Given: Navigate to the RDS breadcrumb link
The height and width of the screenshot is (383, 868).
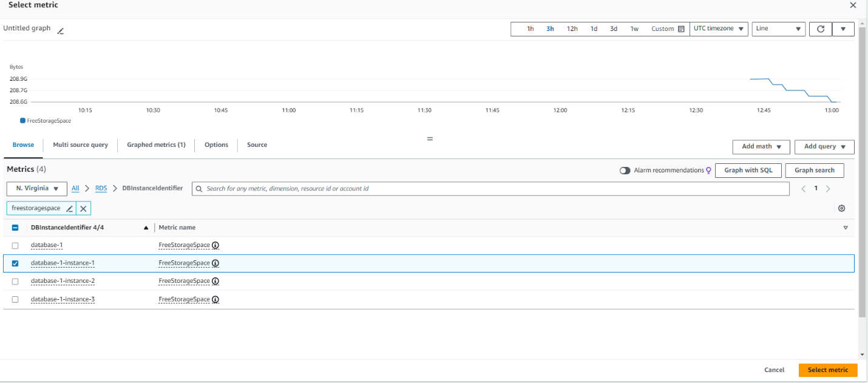Looking at the screenshot, I should coord(101,188).
